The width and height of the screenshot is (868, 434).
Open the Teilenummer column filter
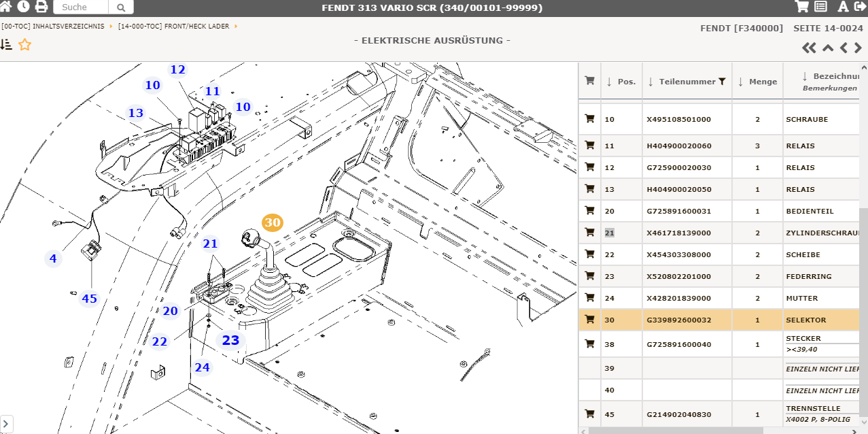[x=722, y=82]
